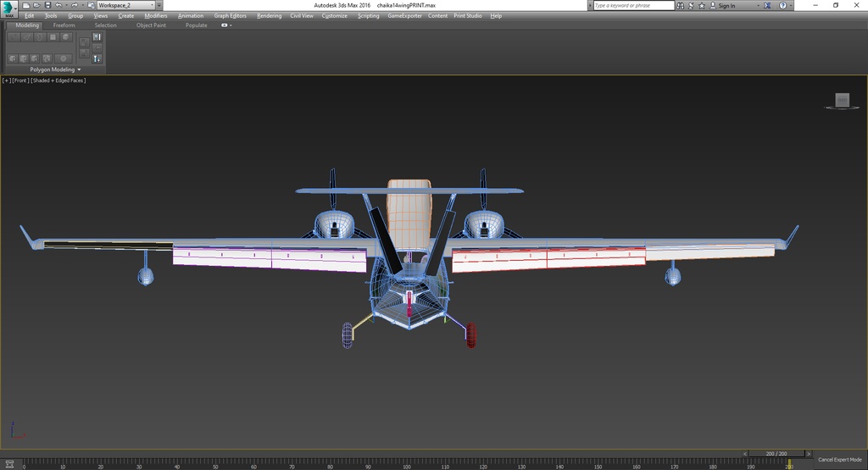Switch to the Selection ribbon tab

coord(105,25)
